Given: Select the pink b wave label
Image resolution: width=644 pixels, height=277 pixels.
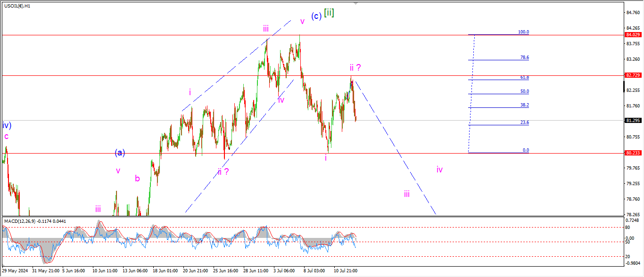Looking at the screenshot, I should pyautogui.click(x=137, y=179).
